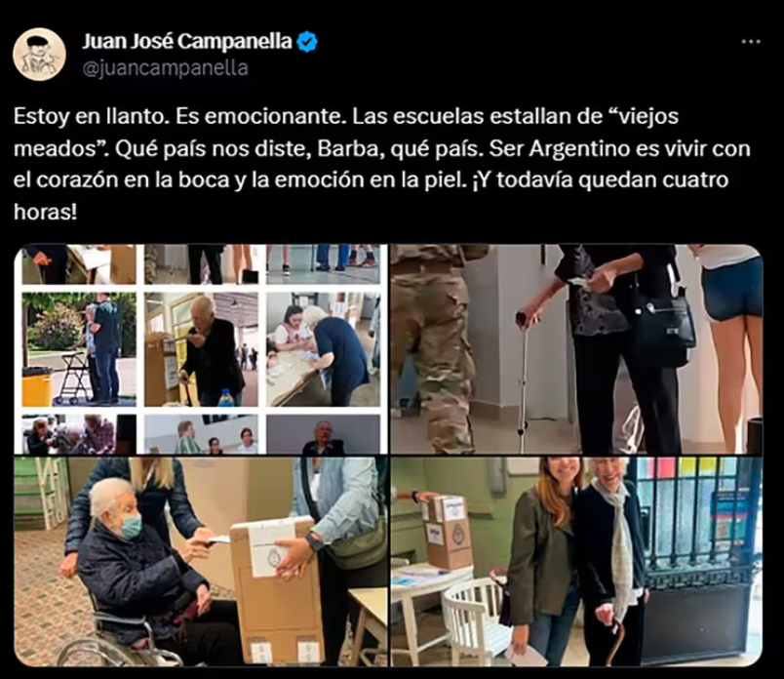Click collage tile of man with walker outdoors

(x=79, y=349)
